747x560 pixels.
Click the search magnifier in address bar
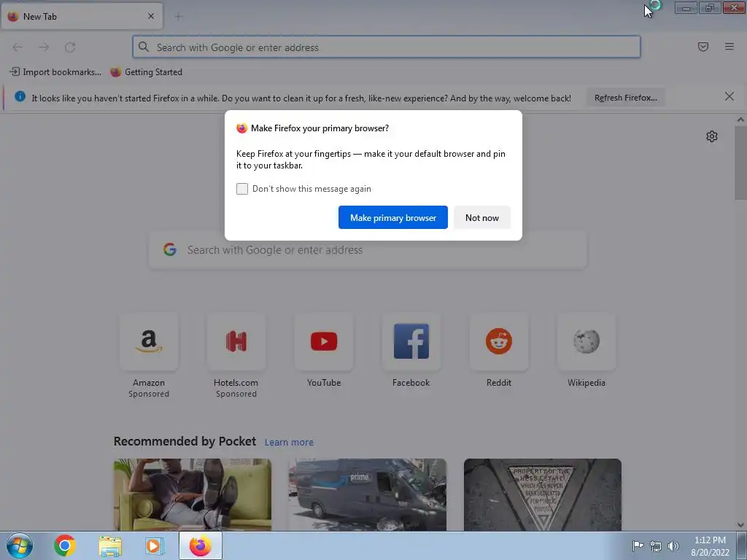[144, 47]
